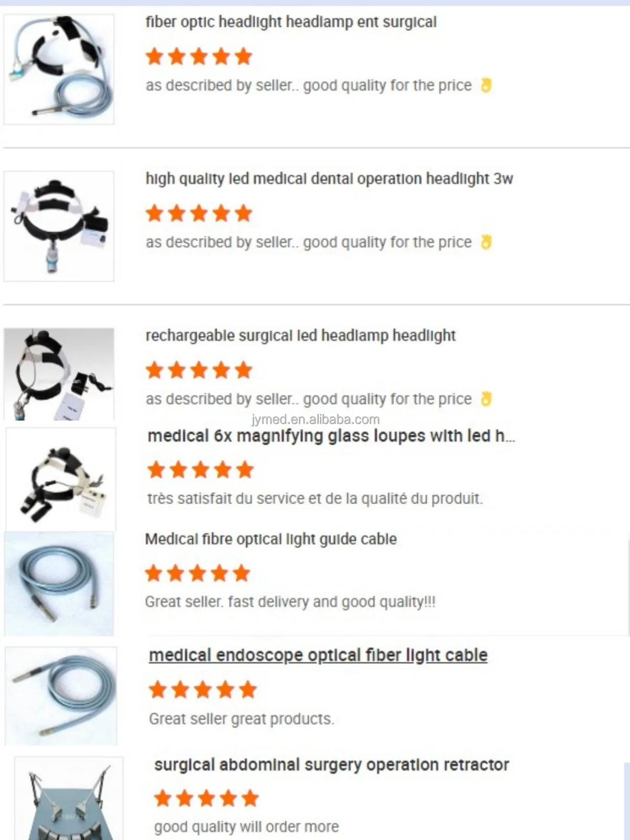Click thumbs-up emoji on LED dental headlight review
The width and height of the screenshot is (630, 840).
point(486,242)
